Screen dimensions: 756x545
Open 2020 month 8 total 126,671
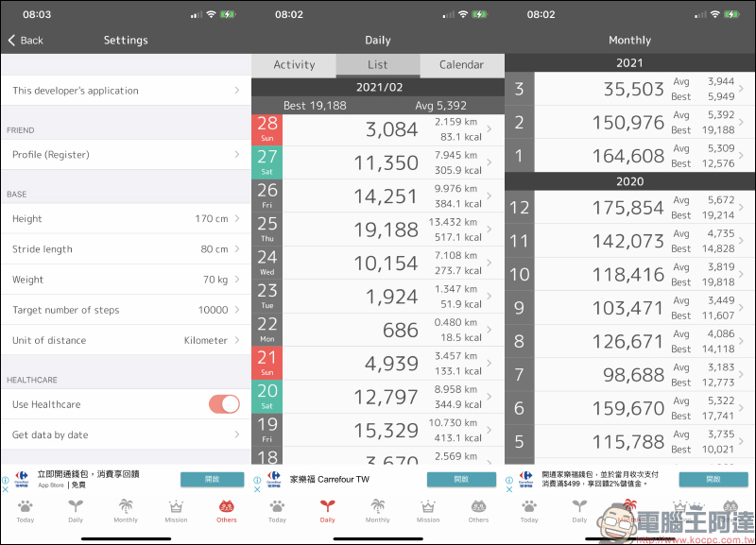pos(629,341)
